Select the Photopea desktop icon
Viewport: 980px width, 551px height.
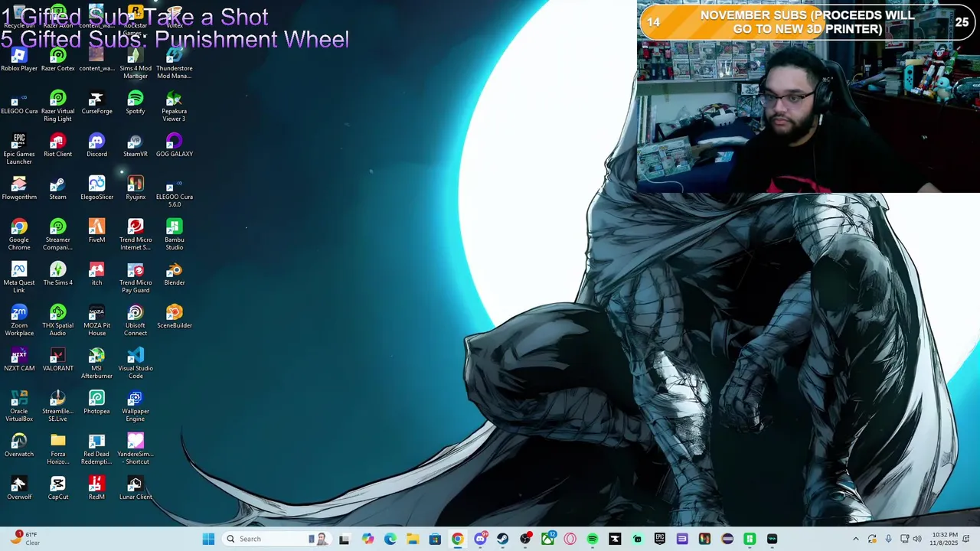click(96, 403)
